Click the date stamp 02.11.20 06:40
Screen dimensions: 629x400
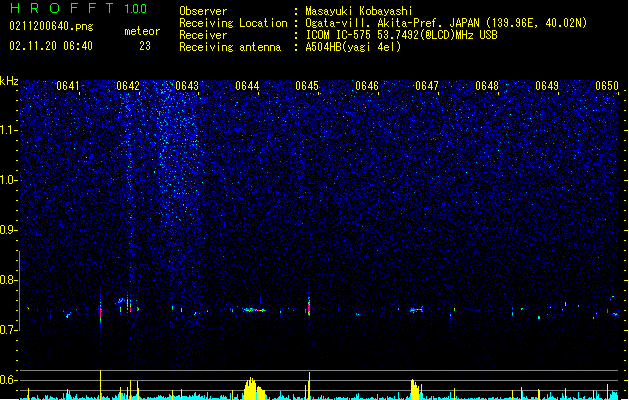tap(51, 46)
